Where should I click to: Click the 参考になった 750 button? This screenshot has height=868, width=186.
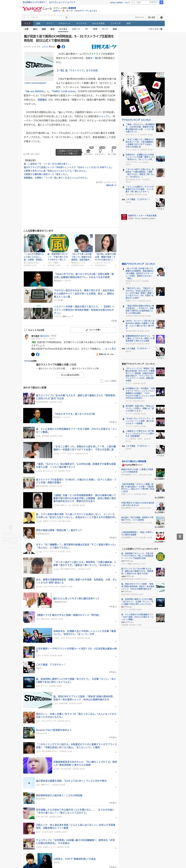tap(105, 354)
